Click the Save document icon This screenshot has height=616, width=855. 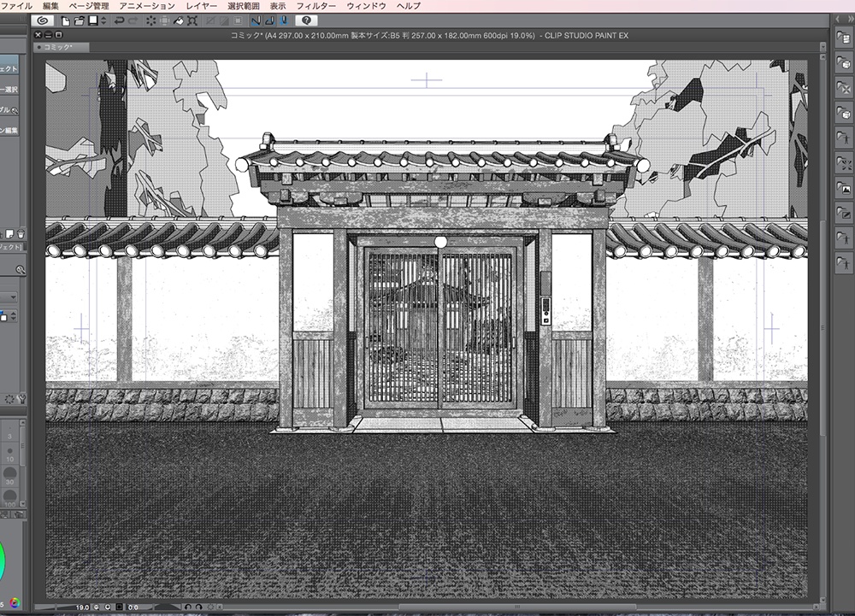click(91, 21)
